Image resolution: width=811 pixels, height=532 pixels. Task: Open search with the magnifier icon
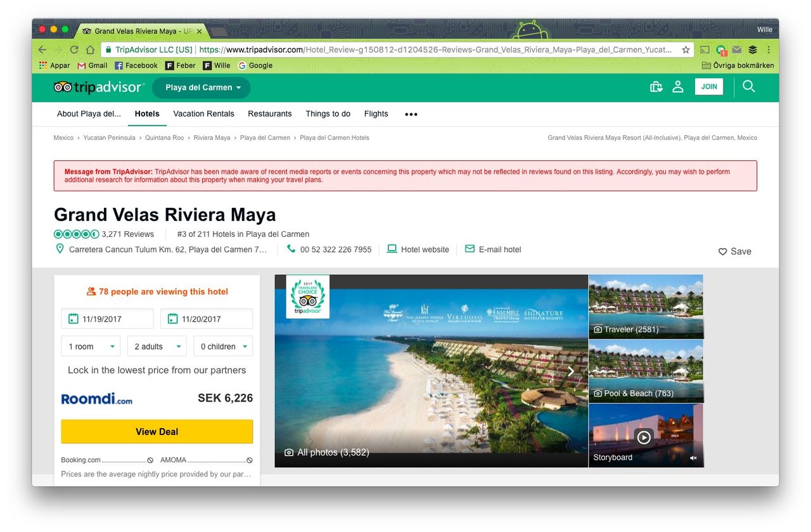click(x=749, y=86)
